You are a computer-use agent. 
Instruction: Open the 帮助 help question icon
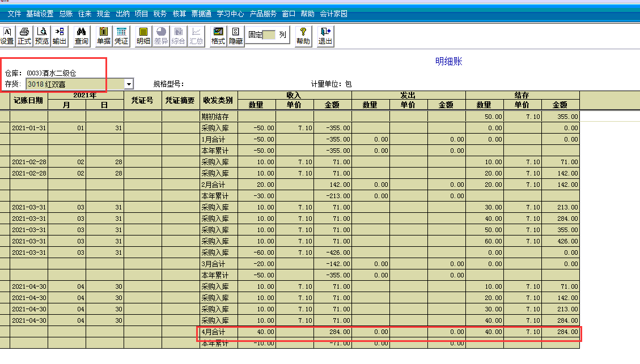tap(303, 36)
